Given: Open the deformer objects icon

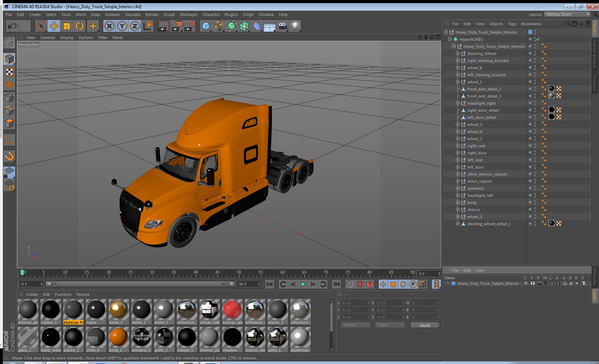Looking at the screenshot, I should tap(257, 26).
